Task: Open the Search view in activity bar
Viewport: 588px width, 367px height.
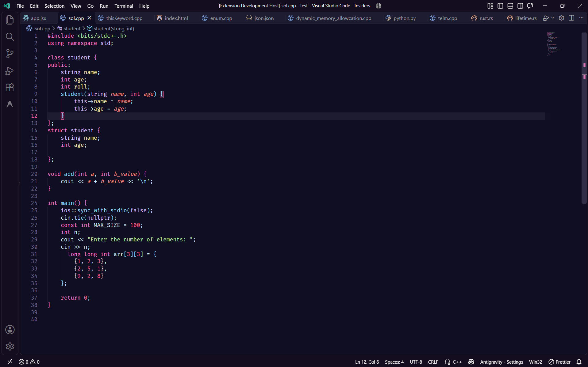Action: pyautogui.click(x=10, y=37)
